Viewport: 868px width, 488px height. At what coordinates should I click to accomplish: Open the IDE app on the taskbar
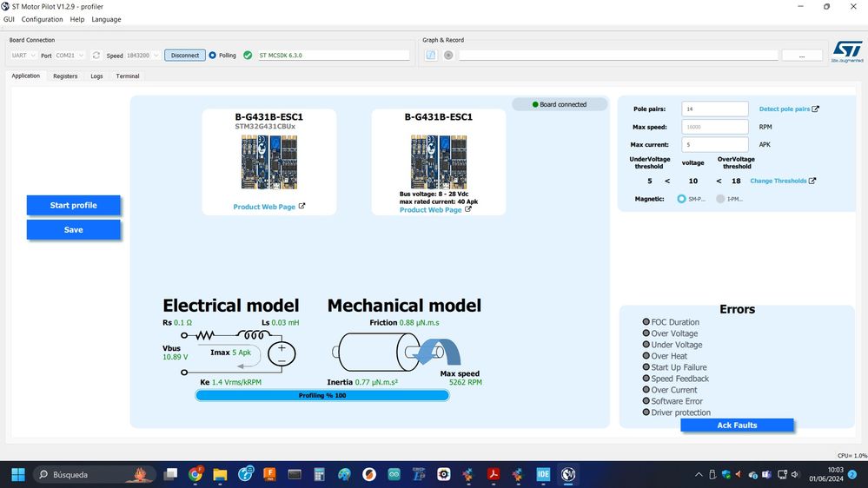pyautogui.click(x=543, y=474)
